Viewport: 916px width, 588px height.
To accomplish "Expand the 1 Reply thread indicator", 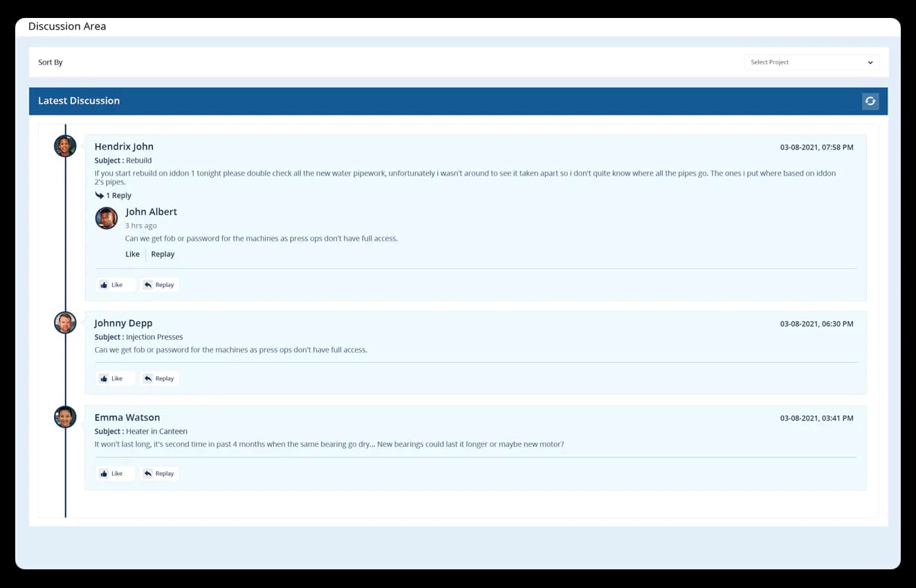I will coord(113,196).
